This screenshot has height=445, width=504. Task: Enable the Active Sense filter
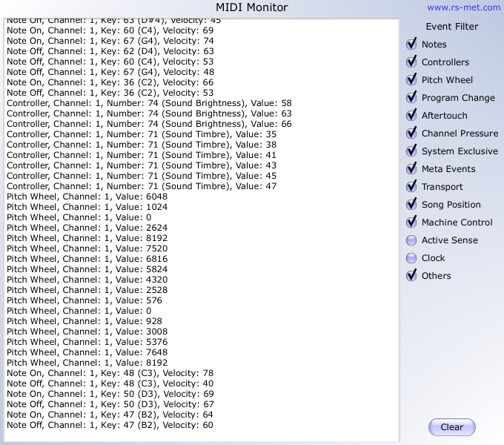[x=411, y=240]
